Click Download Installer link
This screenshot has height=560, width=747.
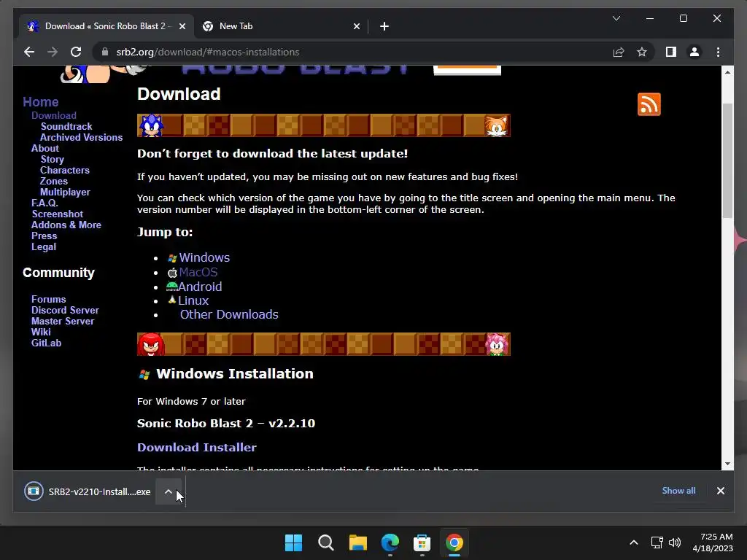tap(197, 447)
